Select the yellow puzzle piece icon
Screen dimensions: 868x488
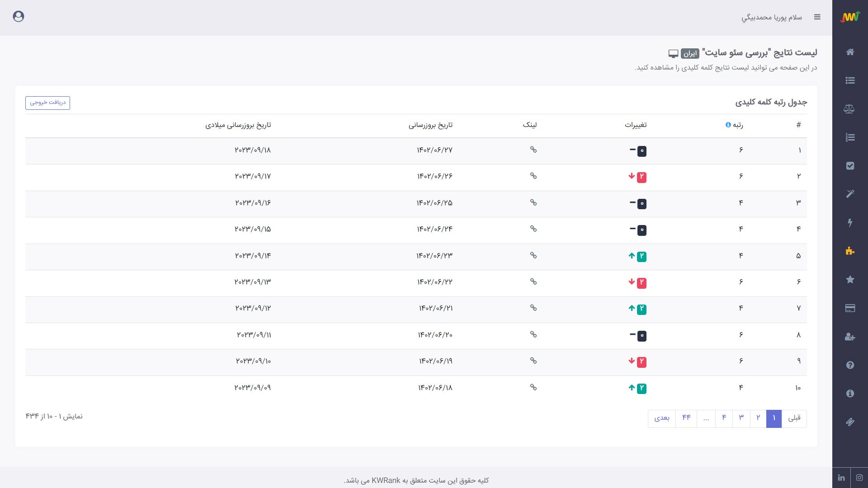[850, 251]
